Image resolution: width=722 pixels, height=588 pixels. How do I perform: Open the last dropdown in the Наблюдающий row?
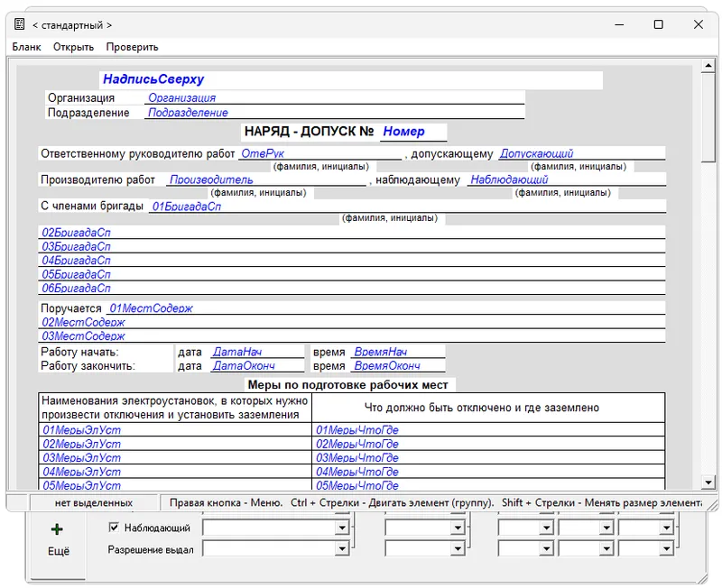pos(666,528)
